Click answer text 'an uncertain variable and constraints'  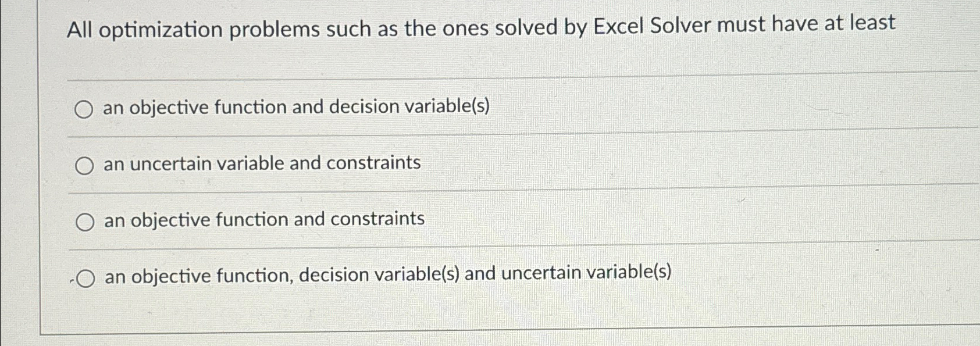click(x=262, y=163)
